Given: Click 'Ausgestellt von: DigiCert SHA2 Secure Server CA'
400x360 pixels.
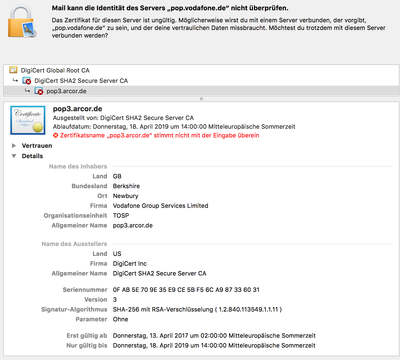Looking at the screenshot, I should point(123,118).
